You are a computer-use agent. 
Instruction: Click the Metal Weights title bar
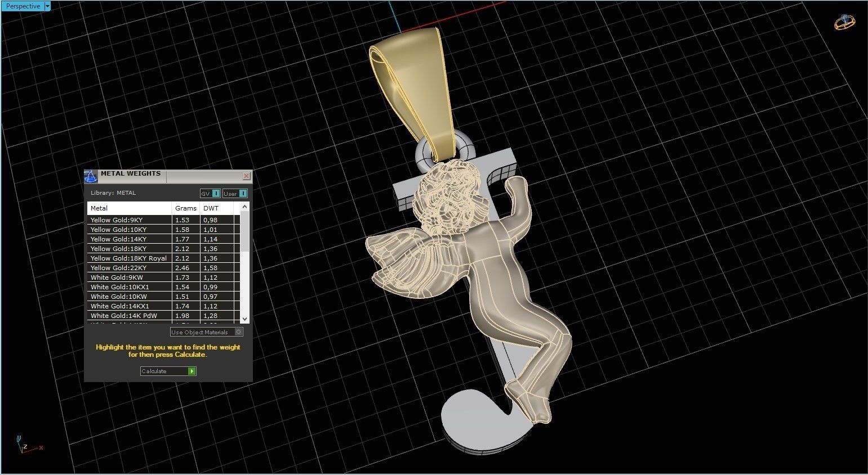point(169,176)
